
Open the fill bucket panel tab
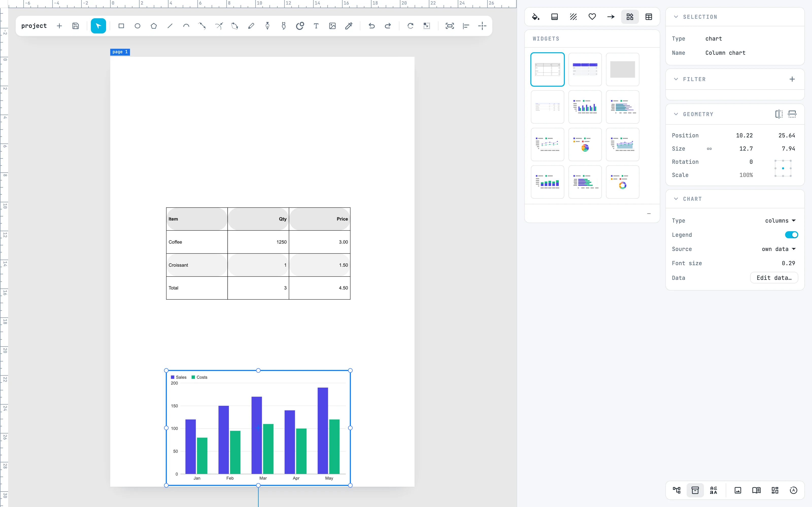(x=535, y=17)
